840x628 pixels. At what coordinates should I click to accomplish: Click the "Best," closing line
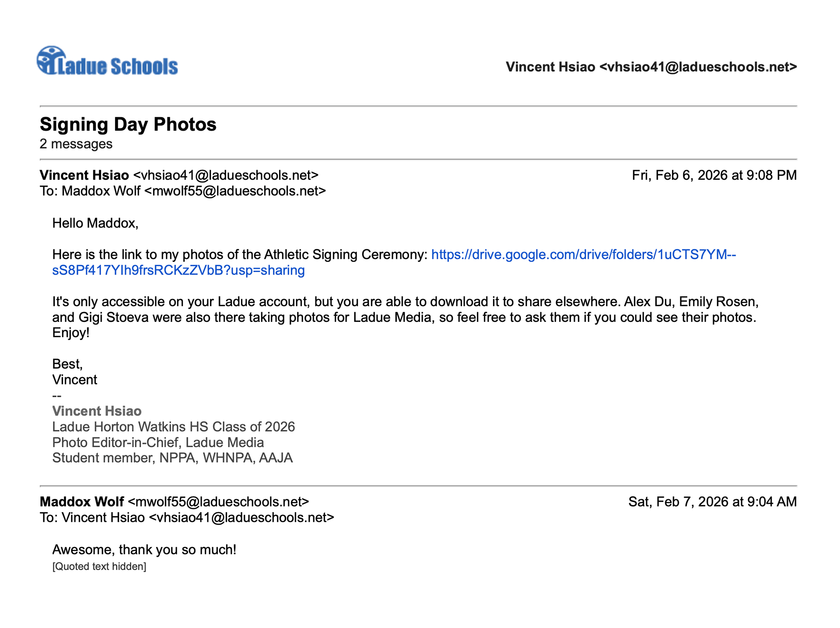coord(67,364)
